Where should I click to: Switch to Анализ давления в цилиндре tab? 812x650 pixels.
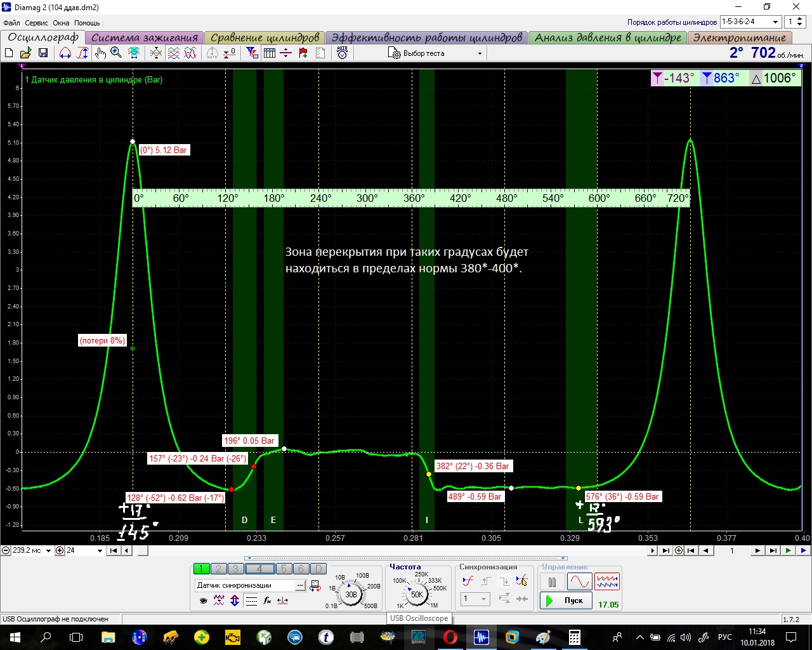pos(608,37)
